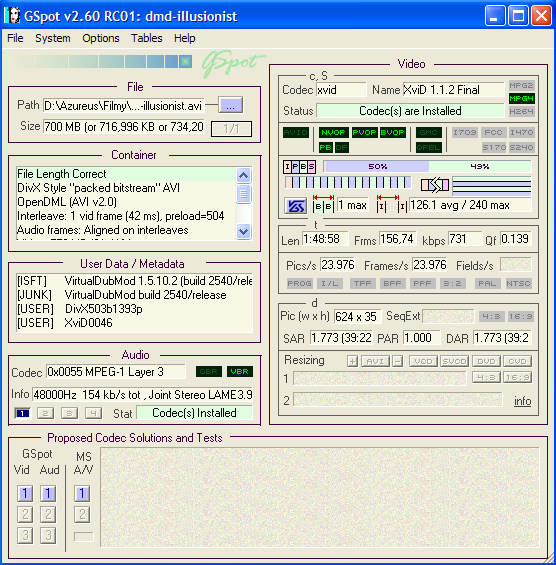Click the browse file path button
The width and height of the screenshot is (556, 565).
[x=231, y=105]
